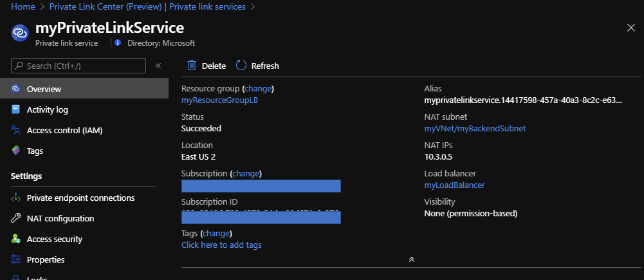Click the myPrivateLinkService title text

click(x=109, y=28)
